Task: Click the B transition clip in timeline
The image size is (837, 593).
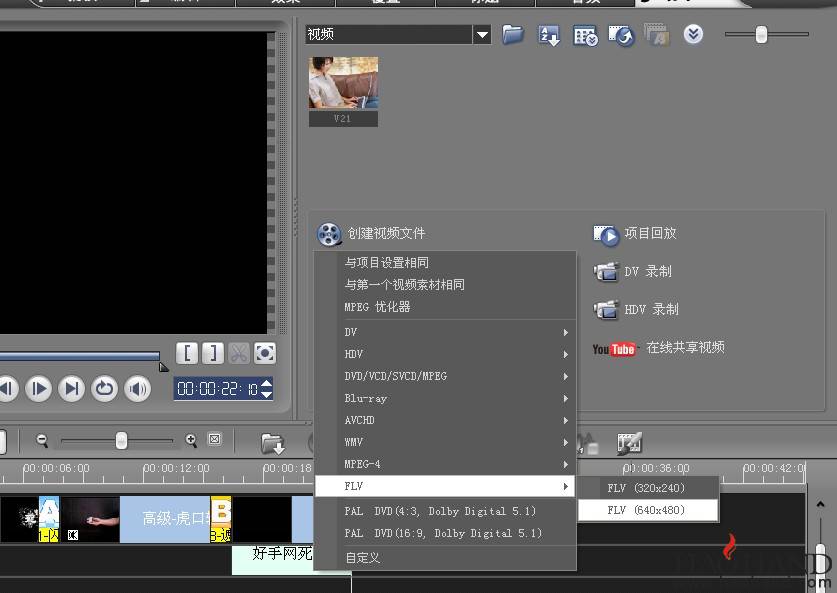Action: 221,519
